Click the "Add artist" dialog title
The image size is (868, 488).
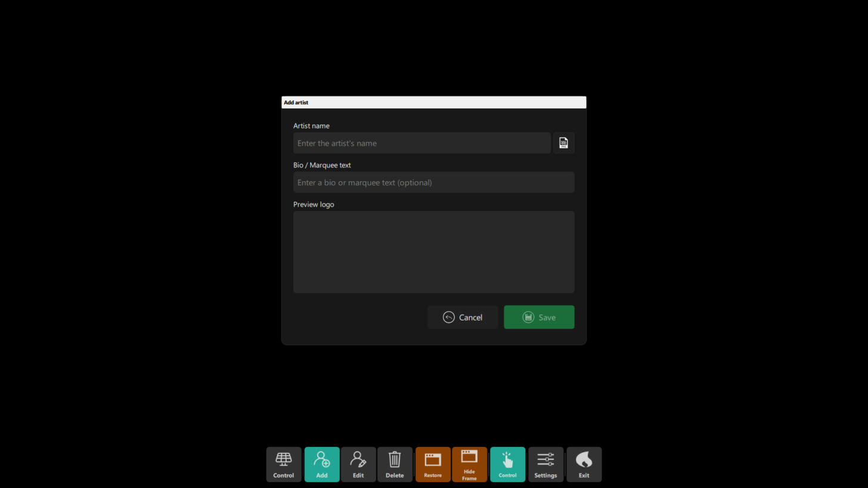tap(296, 102)
